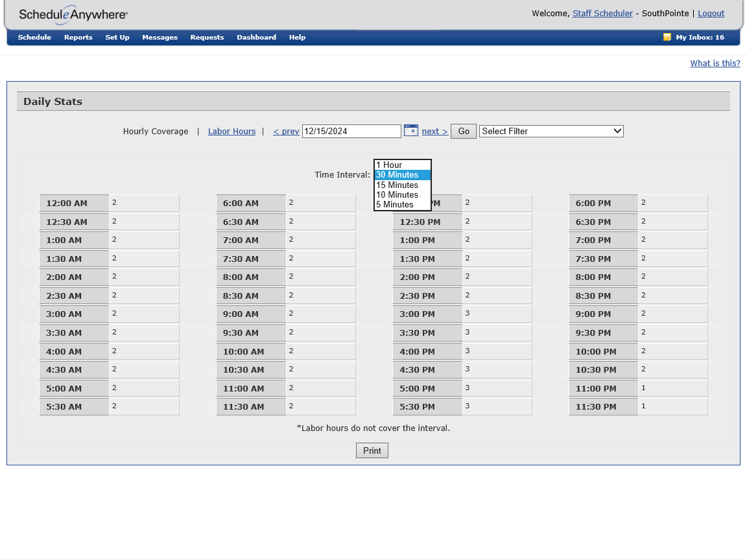
Task: Click the date input field 12/15/2024
Action: coord(351,131)
